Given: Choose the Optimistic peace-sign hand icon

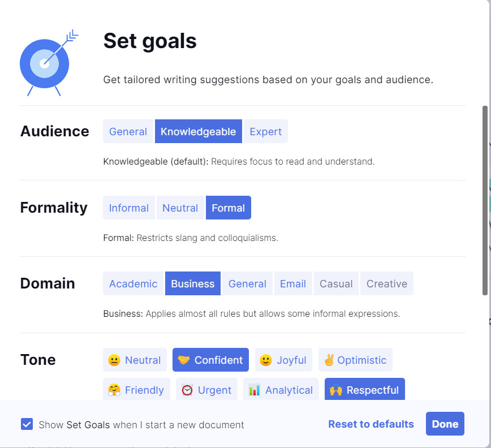Looking at the screenshot, I should [x=329, y=360].
